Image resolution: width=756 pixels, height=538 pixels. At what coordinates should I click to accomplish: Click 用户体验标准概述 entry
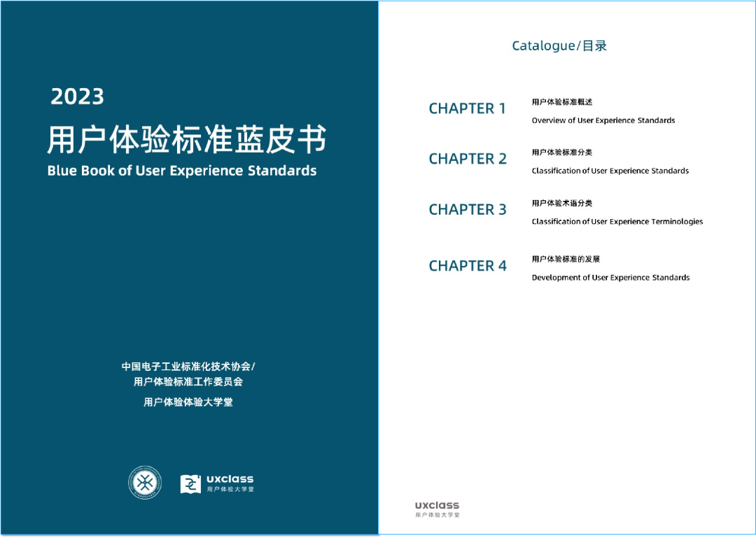(x=561, y=102)
